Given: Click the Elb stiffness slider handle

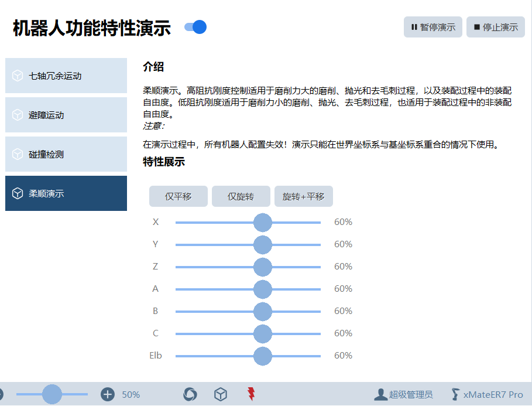Looking at the screenshot, I should coord(263,356).
